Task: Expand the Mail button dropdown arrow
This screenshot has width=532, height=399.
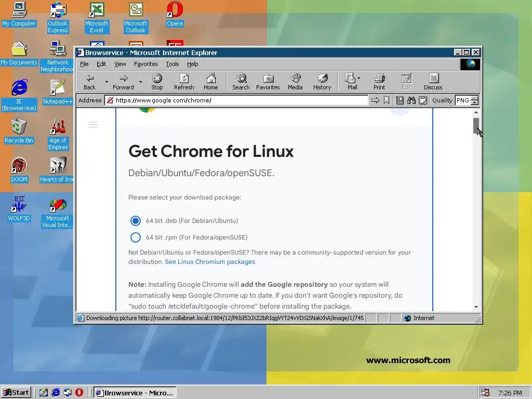Action: point(359,78)
